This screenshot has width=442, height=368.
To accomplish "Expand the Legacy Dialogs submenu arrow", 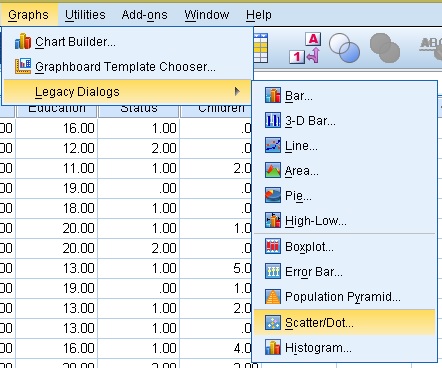I will tap(237, 91).
